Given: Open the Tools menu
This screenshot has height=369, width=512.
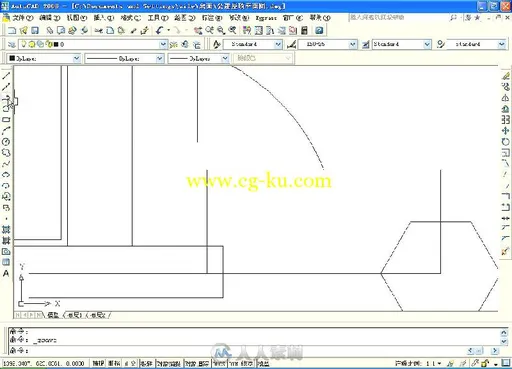Looking at the screenshot, I should coord(158,18).
